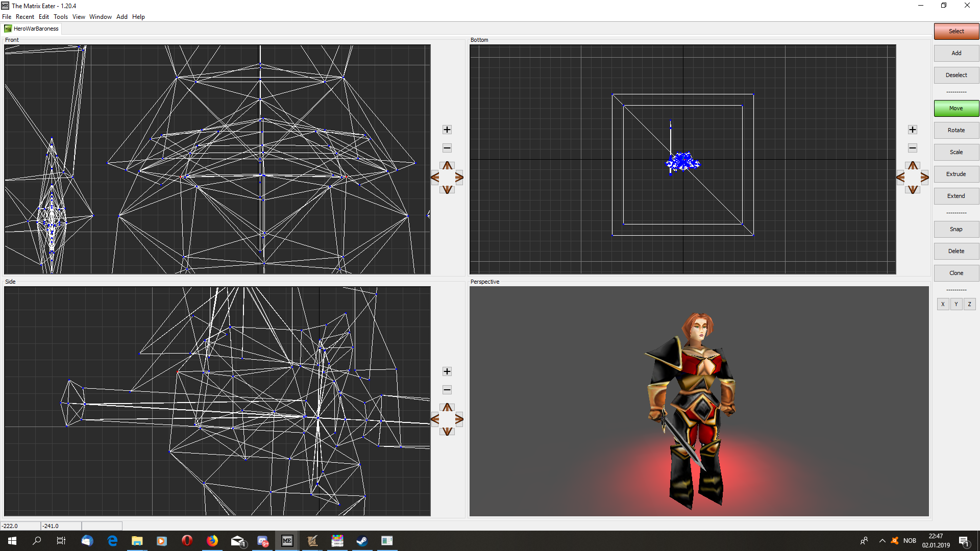
Task: Open the Recent menu
Action: pyautogui.click(x=25, y=17)
